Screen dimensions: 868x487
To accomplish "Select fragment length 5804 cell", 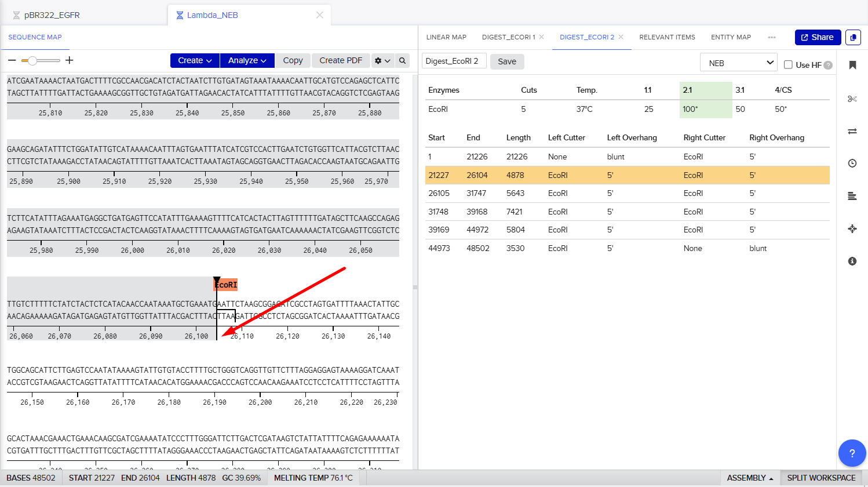I will 515,230.
